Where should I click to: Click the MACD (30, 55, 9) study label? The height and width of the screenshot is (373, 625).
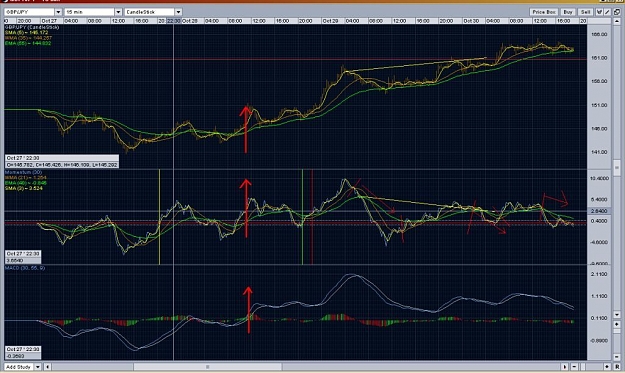point(25,268)
